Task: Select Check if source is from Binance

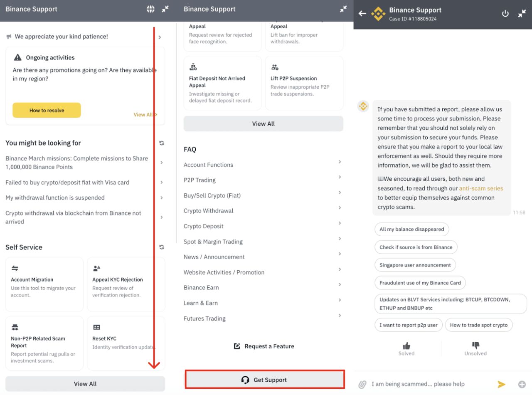Action: (x=416, y=247)
